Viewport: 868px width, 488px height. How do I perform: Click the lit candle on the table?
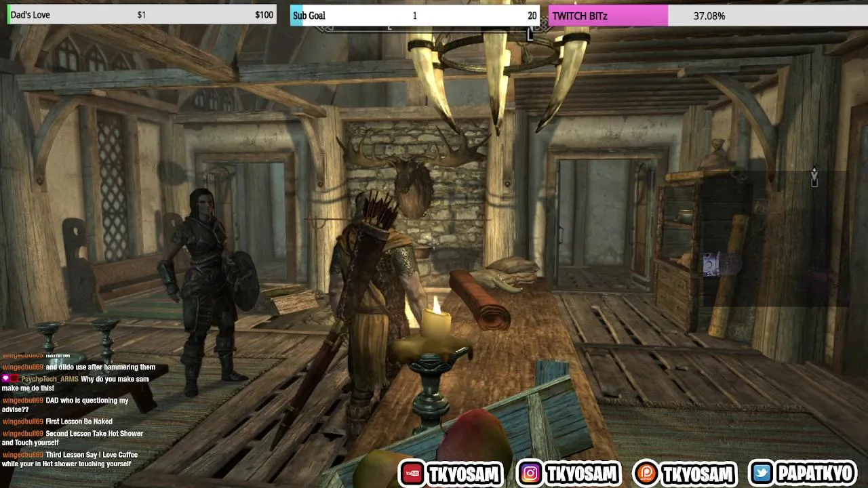(x=436, y=319)
